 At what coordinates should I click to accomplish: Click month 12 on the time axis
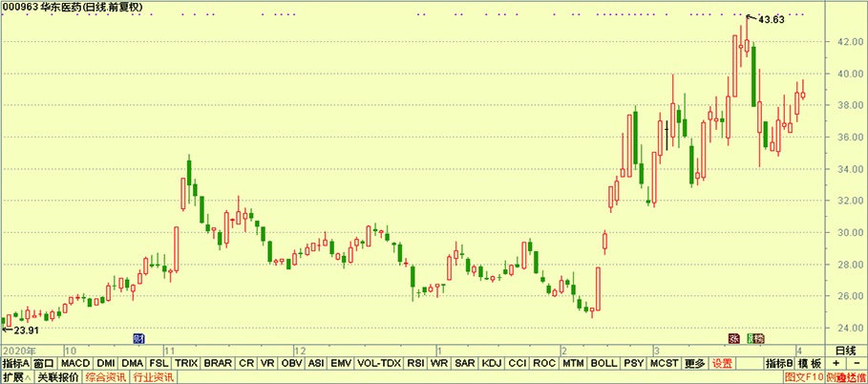click(300, 351)
